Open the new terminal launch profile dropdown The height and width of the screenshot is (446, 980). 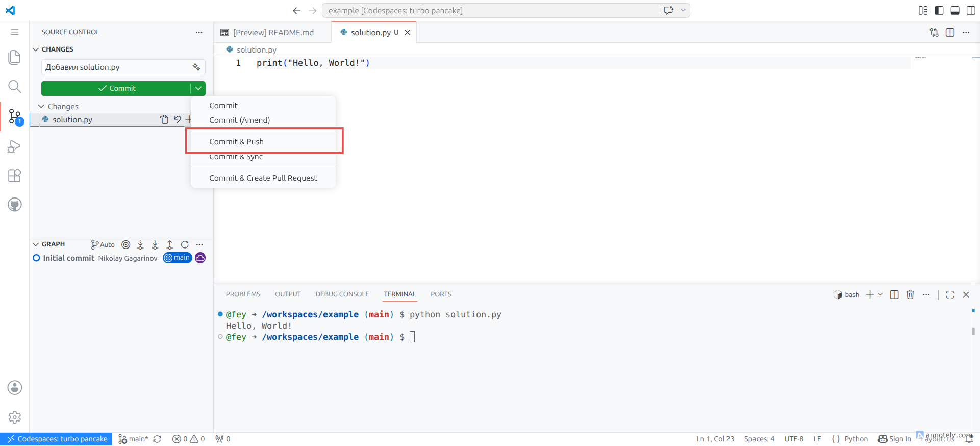tap(880, 294)
